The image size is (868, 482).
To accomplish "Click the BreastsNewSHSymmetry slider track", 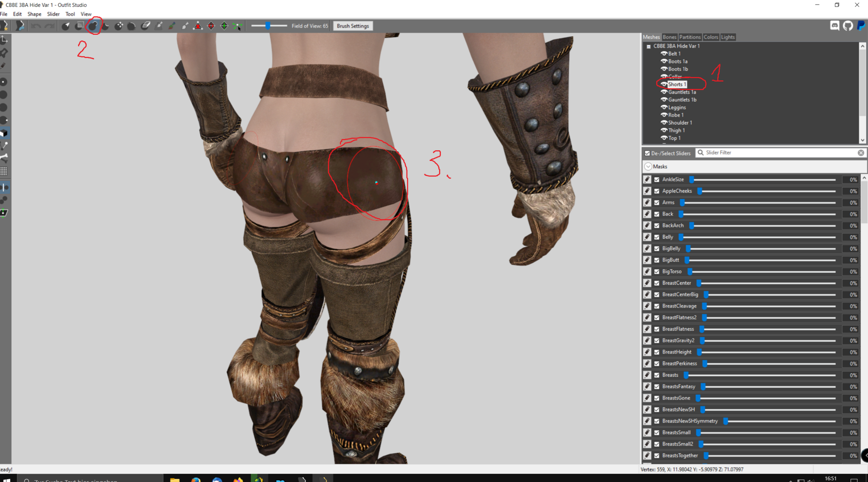I will click(x=778, y=421).
